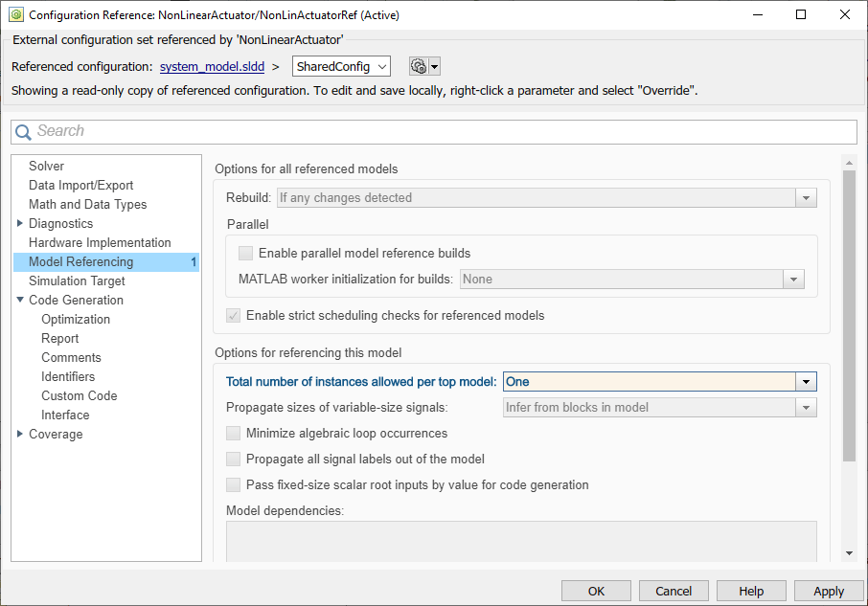
Task: Click the Simulink app icon in title bar
Action: 15,14
